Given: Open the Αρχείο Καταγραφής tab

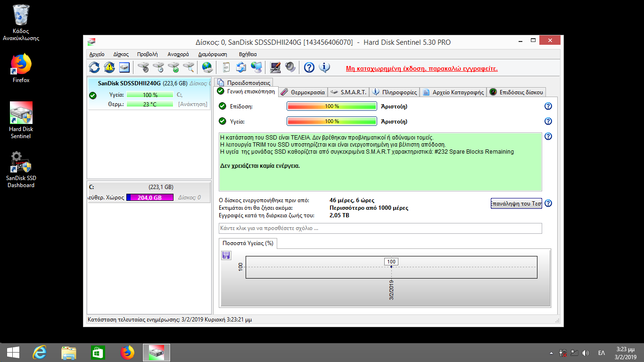Looking at the screenshot, I should (x=453, y=92).
